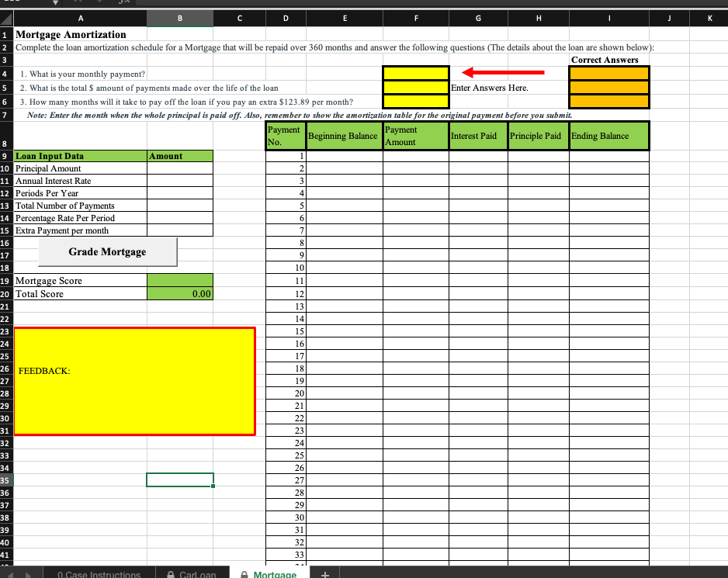Click the Total Score value cell showing 0.00
This screenshot has width=728, height=578.
180,293
